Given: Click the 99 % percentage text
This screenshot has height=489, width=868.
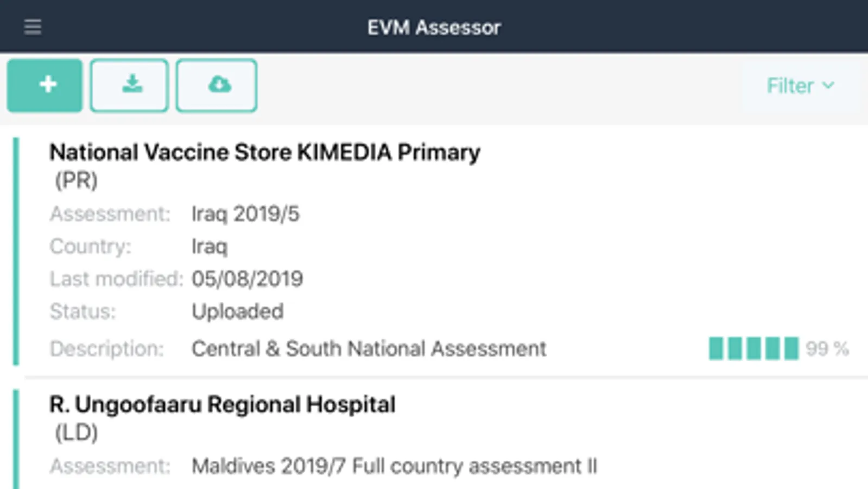Looking at the screenshot, I should point(827,349).
